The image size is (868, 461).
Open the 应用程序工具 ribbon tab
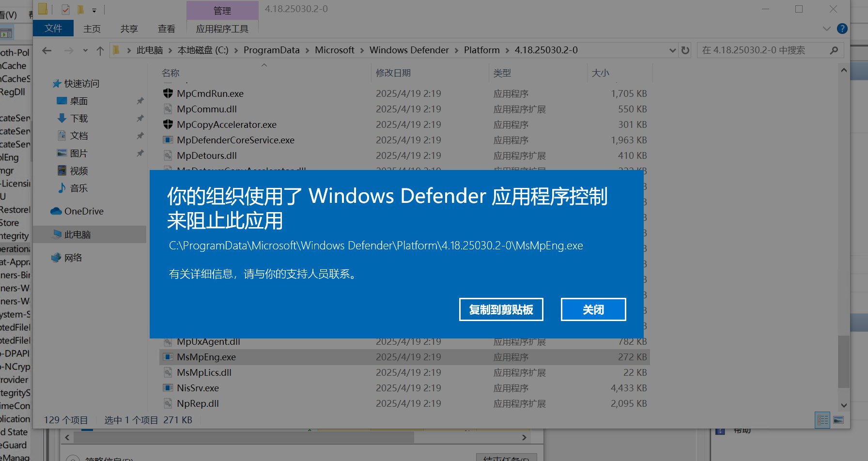[222, 29]
